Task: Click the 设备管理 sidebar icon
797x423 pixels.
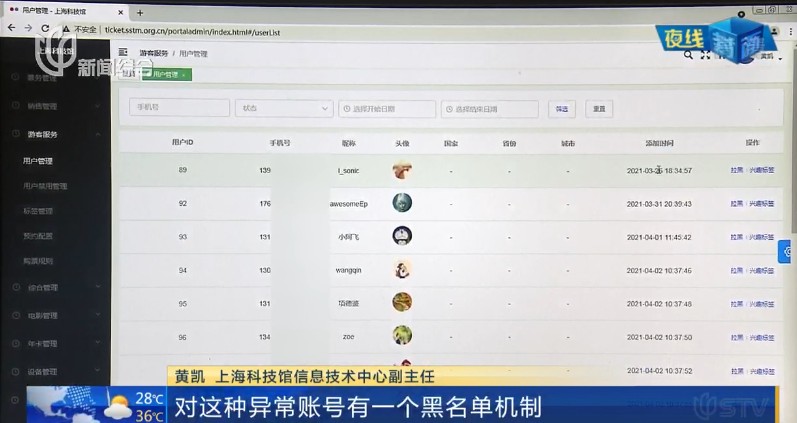Action: point(16,372)
